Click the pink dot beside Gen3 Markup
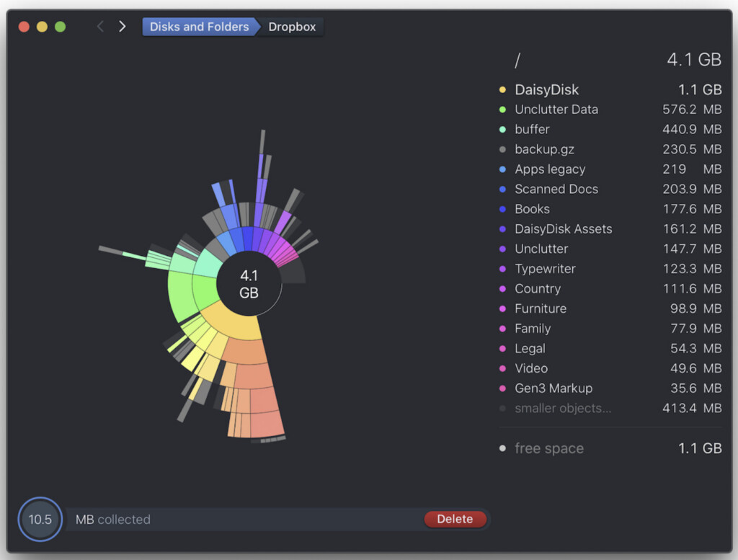 pos(503,388)
